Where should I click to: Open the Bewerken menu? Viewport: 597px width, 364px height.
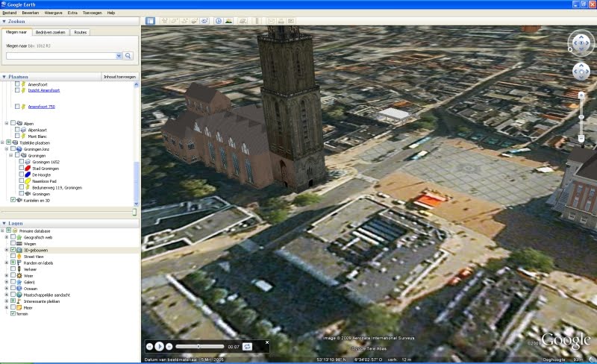point(31,13)
